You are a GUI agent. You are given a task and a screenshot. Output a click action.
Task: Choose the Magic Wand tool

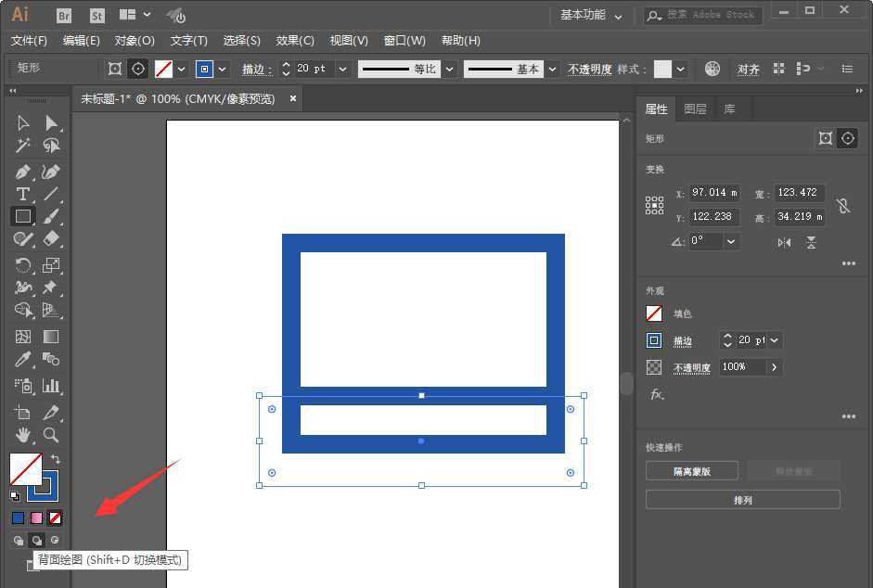point(22,146)
